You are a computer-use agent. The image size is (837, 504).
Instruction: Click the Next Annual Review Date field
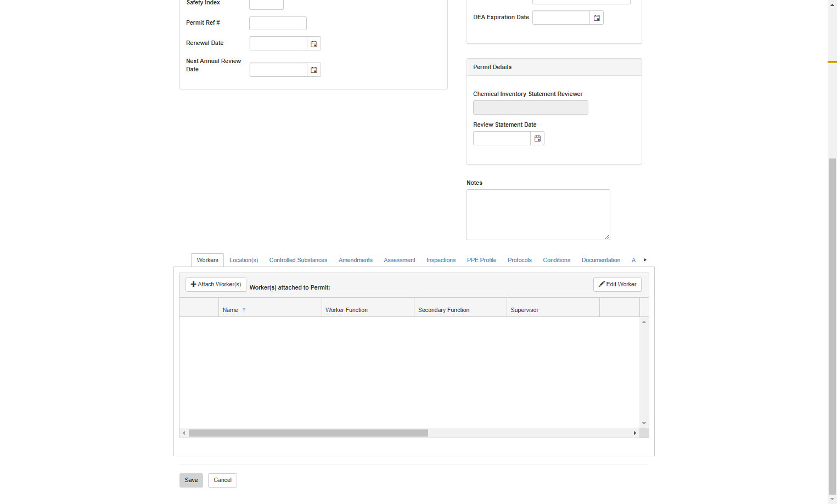click(278, 70)
